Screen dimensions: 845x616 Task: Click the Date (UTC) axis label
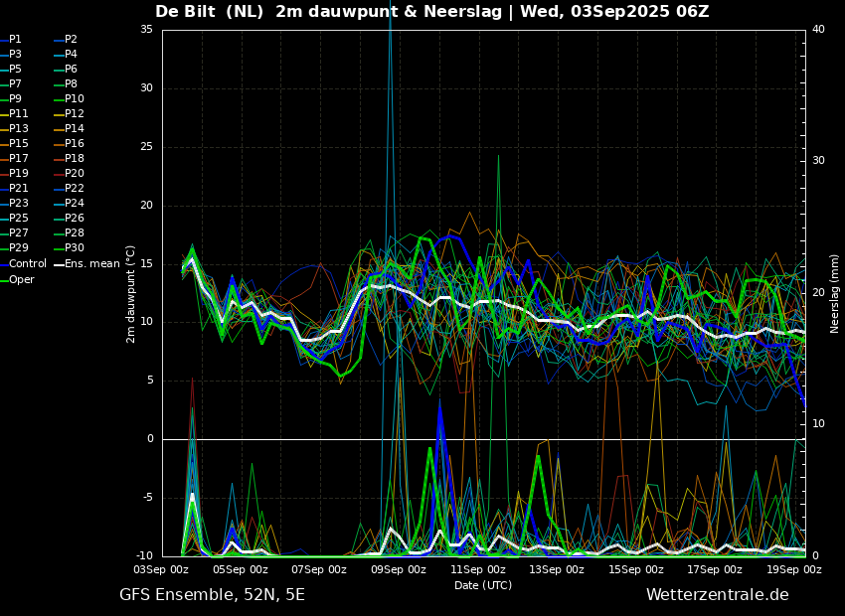(x=483, y=585)
